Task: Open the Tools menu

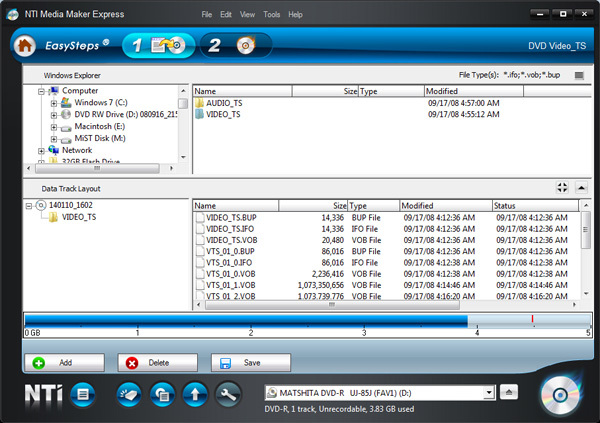Action: (271, 15)
